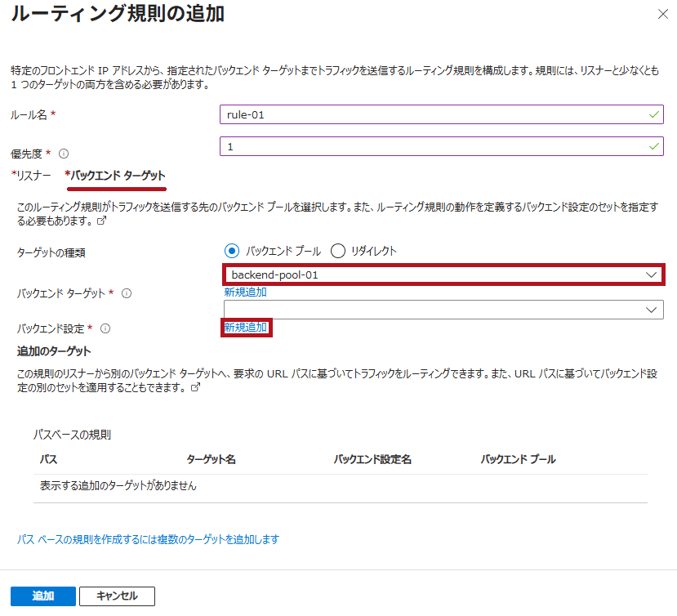Click the キャンセル button
Image resolution: width=677 pixels, height=616 pixels.
point(117,596)
